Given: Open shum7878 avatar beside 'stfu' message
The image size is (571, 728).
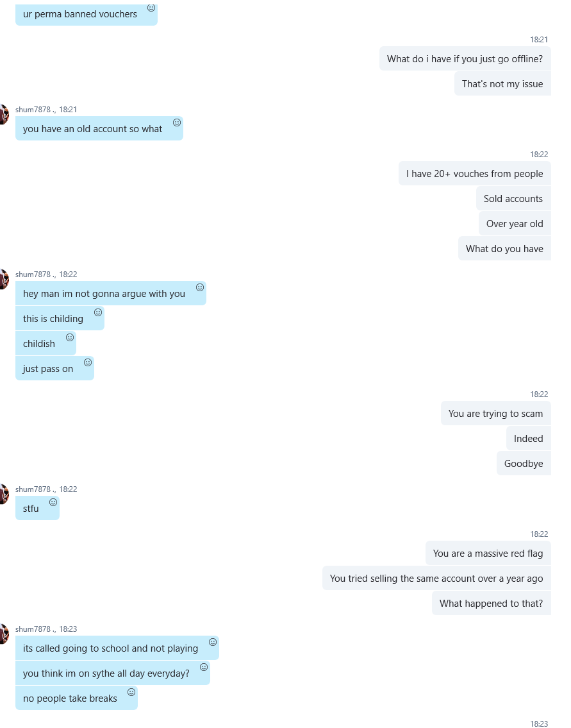Looking at the screenshot, I should (x=4, y=495).
